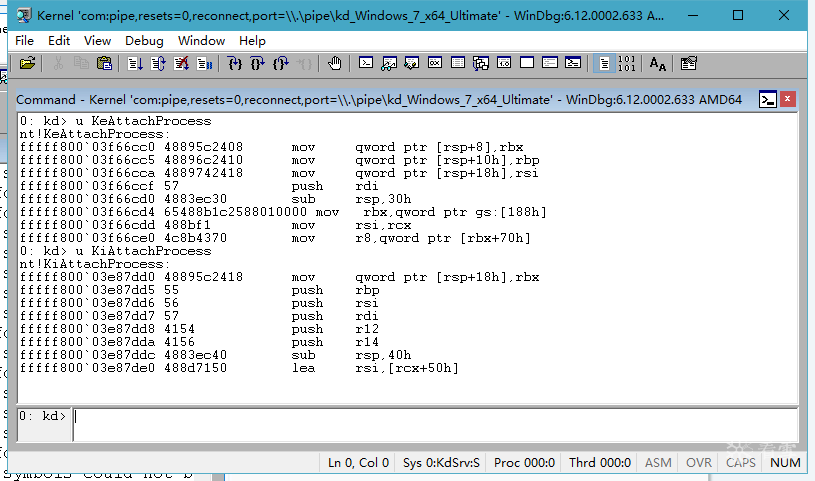Open the Watch window glasses icon

(x=389, y=63)
